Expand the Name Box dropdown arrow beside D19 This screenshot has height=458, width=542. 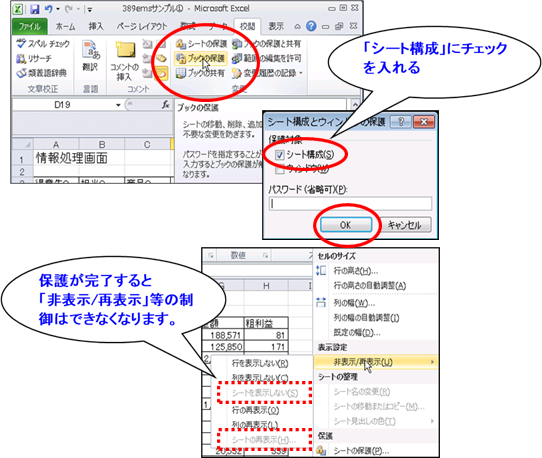click(x=118, y=105)
